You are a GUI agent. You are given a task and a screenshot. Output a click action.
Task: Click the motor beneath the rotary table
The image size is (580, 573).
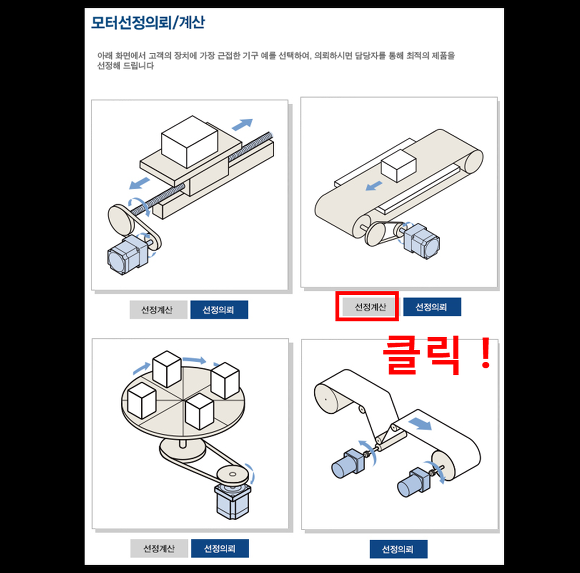click(x=233, y=500)
